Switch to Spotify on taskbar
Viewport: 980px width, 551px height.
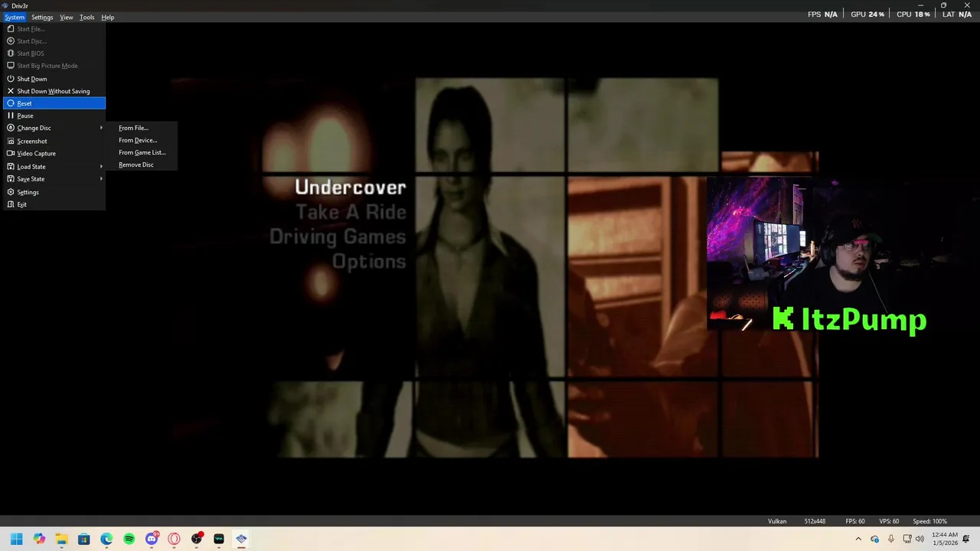coord(129,539)
